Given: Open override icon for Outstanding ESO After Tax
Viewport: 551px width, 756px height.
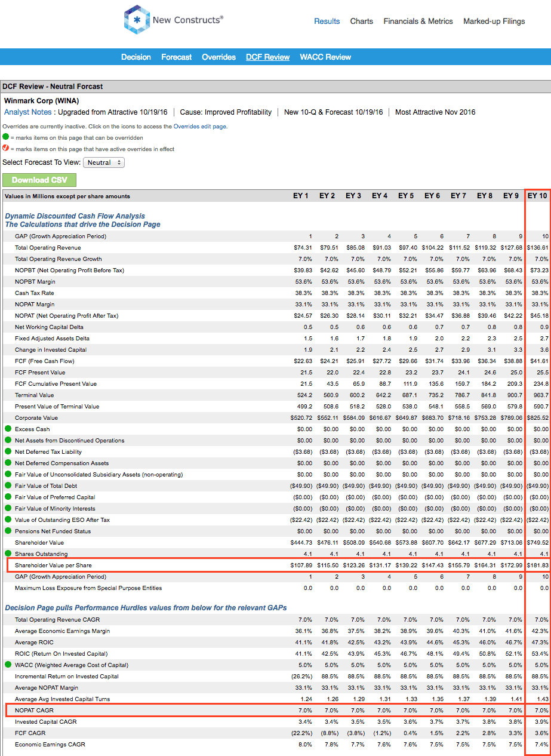Looking at the screenshot, I should click(8, 520).
